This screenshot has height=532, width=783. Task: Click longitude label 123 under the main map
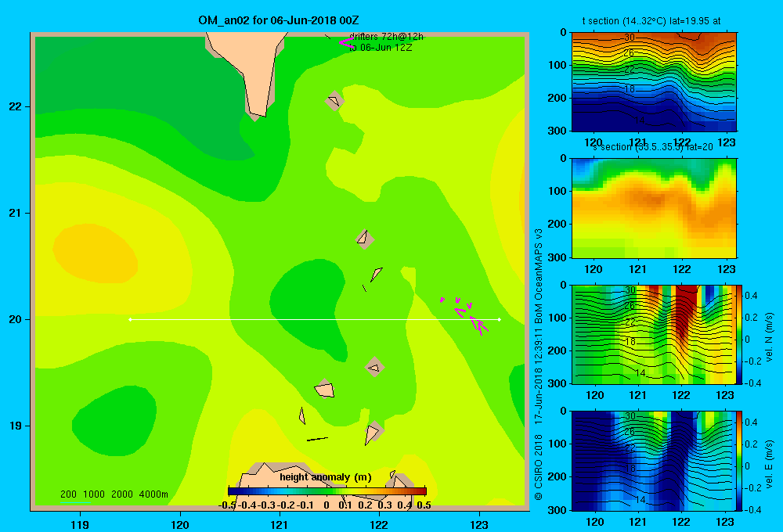[x=479, y=524]
